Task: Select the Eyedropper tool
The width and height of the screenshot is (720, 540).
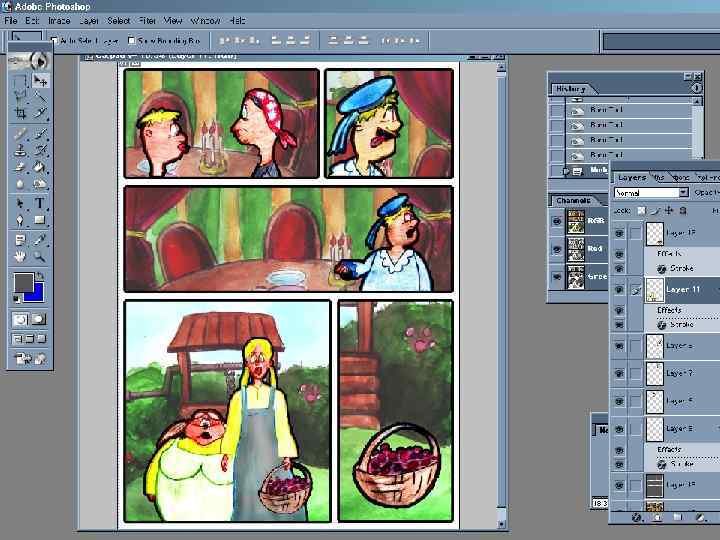Action: (40, 240)
